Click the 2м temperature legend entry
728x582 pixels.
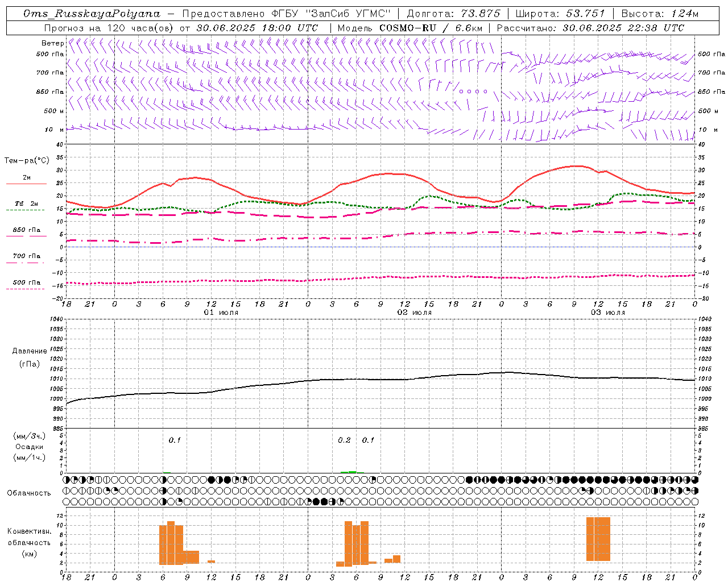point(26,178)
